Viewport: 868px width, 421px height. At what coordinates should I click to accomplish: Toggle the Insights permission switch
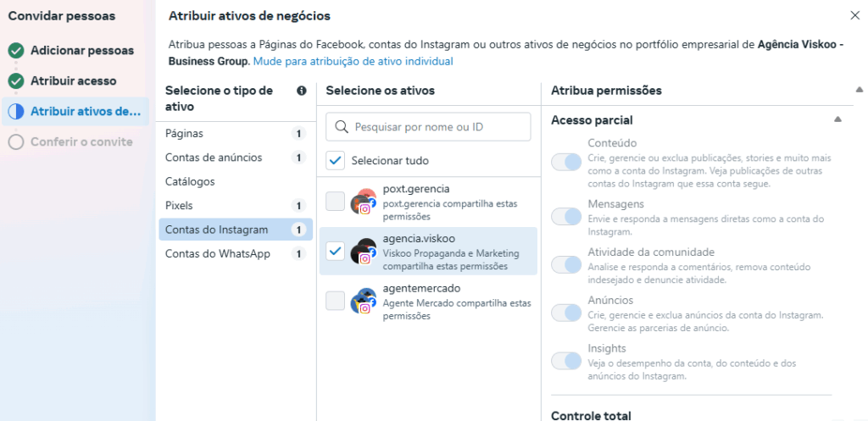[x=565, y=362]
